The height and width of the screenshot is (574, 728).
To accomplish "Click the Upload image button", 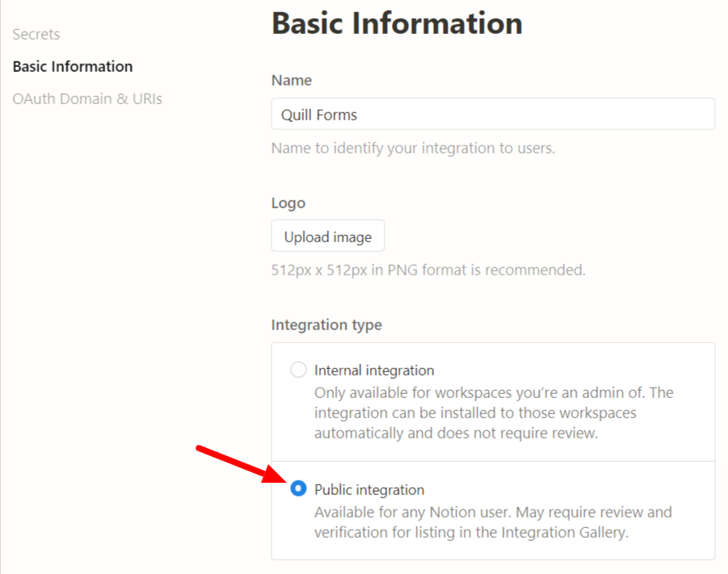I will pyautogui.click(x=328, y=237).
